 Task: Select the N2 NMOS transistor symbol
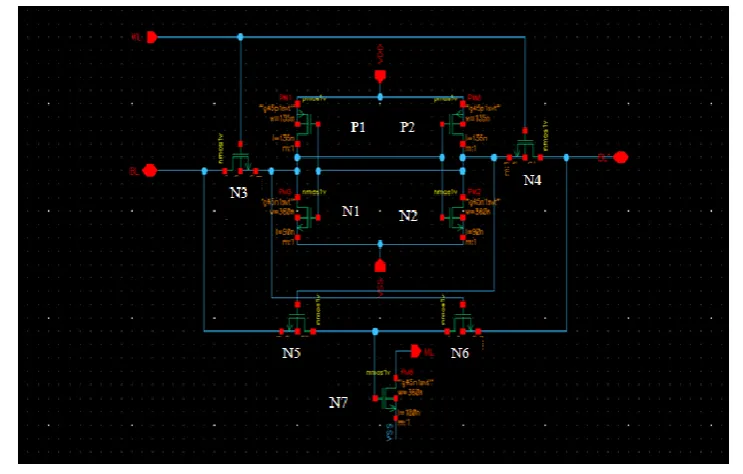coord(453,218)
